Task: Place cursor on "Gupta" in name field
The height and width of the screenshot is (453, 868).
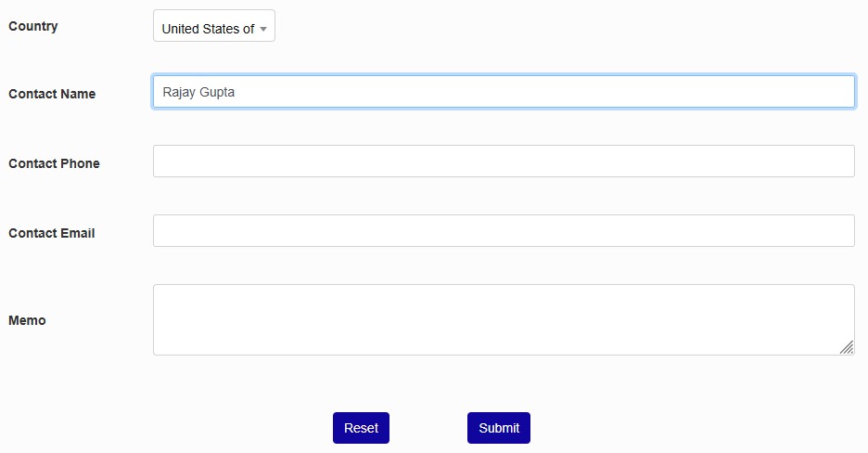Action: pyautogui.click(x=217, y=92)
